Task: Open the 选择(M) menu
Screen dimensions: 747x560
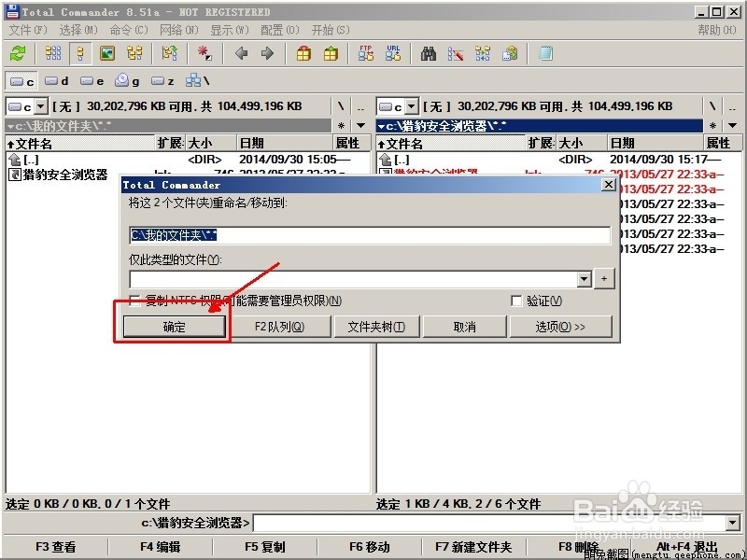Action: (x=78, y=30)
